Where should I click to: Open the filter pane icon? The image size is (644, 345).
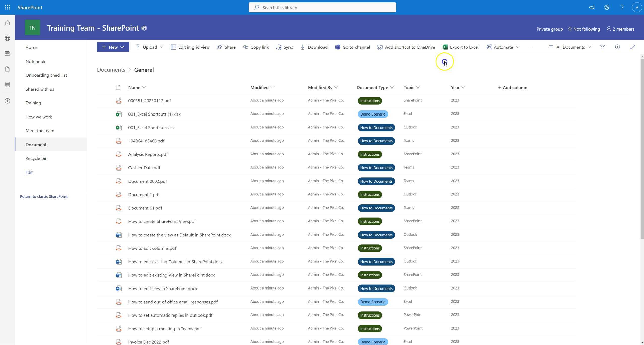[602, 47]
